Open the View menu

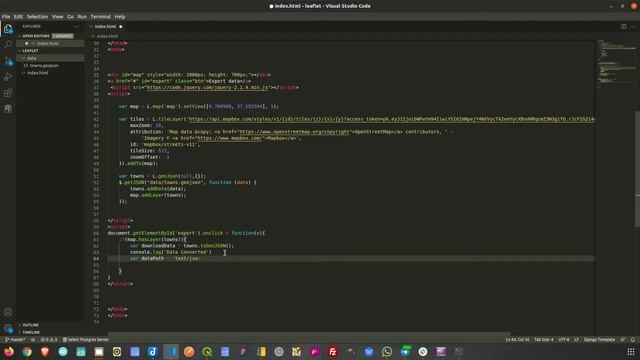click(x=57, y=17)
